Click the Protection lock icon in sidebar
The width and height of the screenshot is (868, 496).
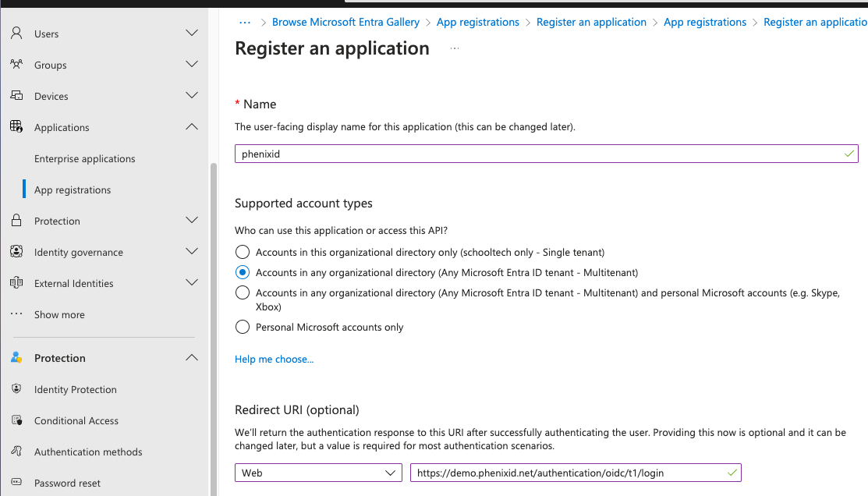(16, 221)
